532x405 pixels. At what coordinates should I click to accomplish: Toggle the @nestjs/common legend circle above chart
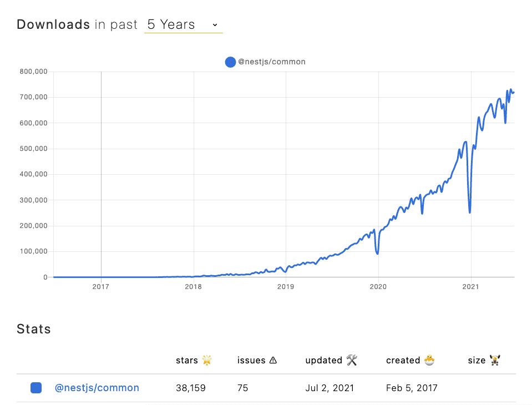pos(230,62)
